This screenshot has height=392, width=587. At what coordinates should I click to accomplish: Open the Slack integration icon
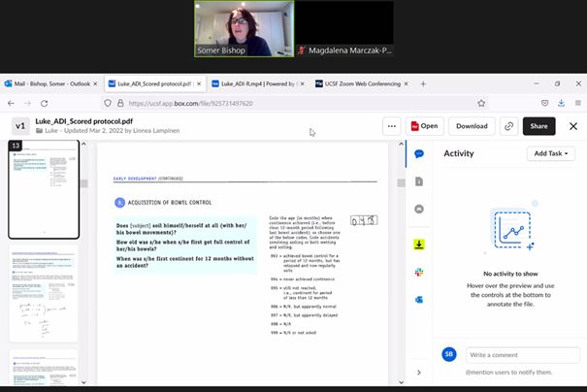click(419, 272)
